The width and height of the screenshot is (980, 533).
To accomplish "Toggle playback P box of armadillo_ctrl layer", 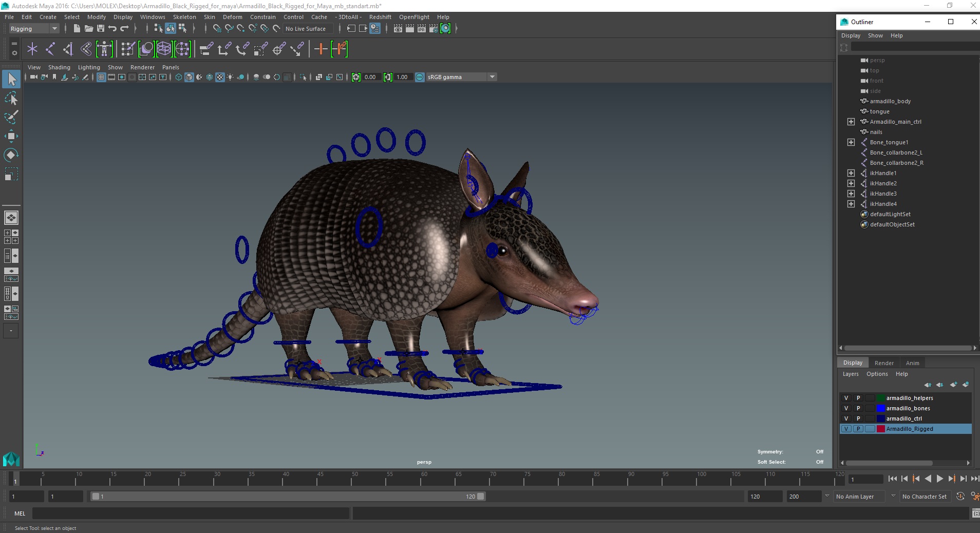I will tap(858, 418).
